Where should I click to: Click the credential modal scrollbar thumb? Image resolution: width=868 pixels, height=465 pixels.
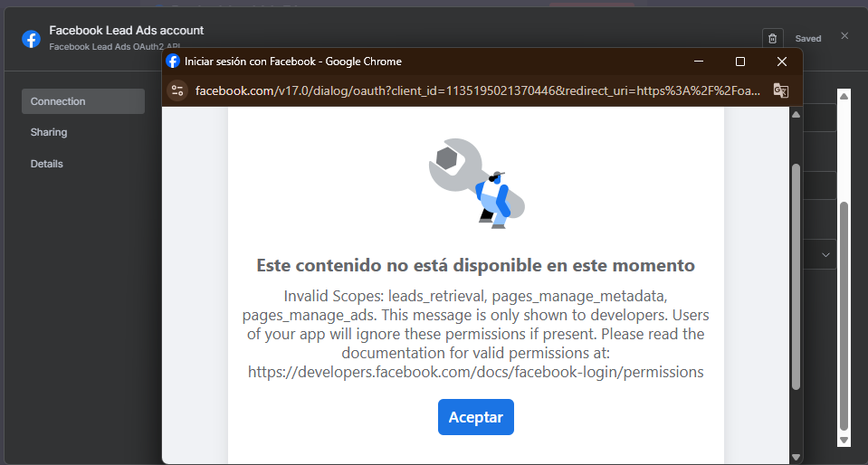[x=844, y=316]
